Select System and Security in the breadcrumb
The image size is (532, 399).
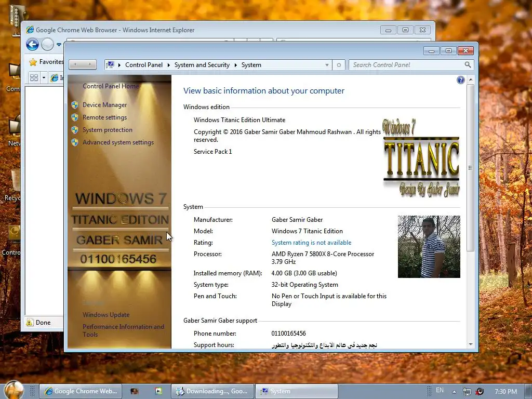[x=202, y=65]
